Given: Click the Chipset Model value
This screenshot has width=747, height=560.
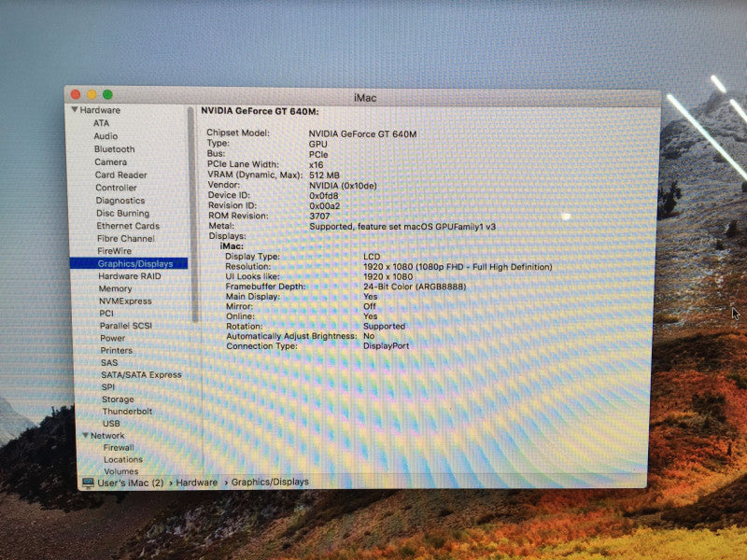Looking at the screenshot, I should tap(362, 134).
